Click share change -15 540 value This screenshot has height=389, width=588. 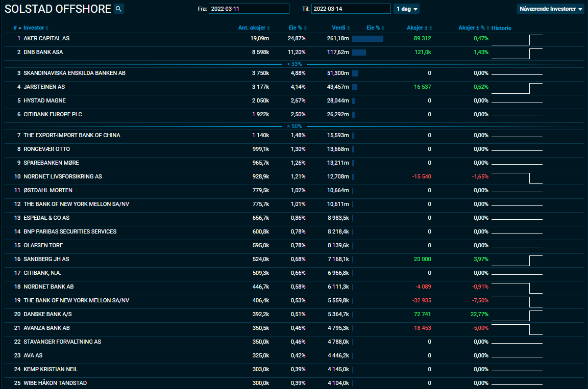click(x=422, y=176)
